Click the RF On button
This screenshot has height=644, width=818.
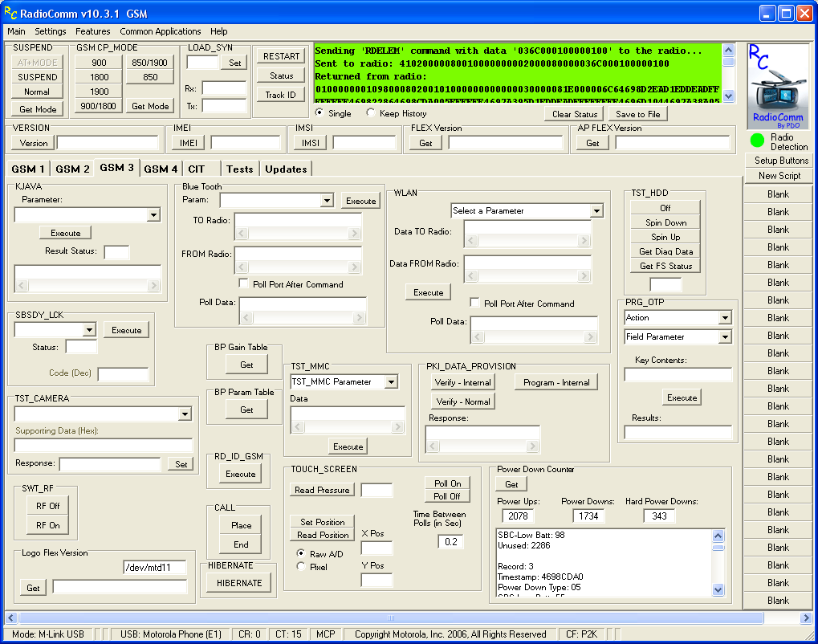coord(48,525)
